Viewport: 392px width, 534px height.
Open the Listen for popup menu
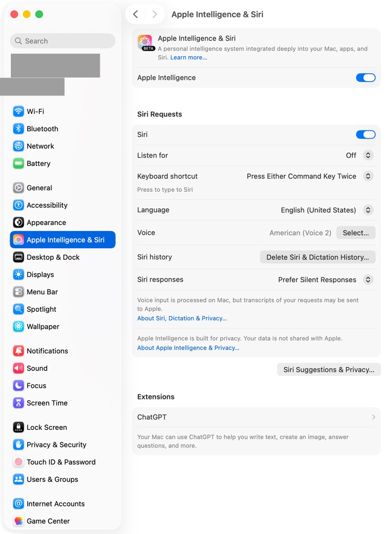[368, 155]
